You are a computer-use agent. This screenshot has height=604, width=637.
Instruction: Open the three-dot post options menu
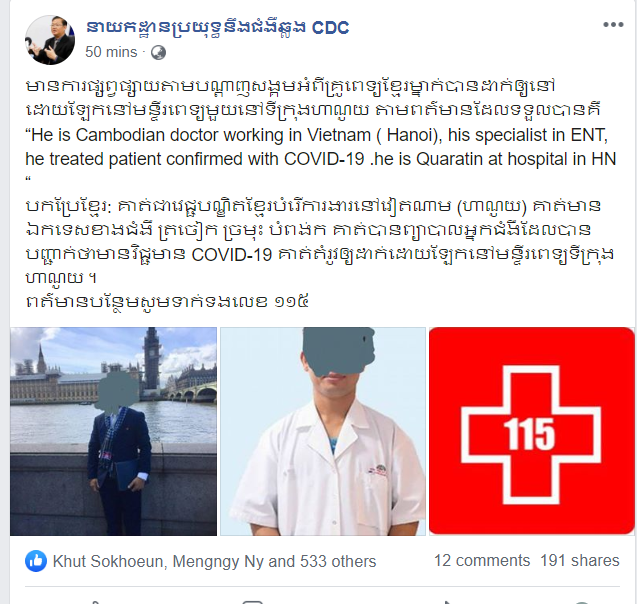(x=613, y=25)
